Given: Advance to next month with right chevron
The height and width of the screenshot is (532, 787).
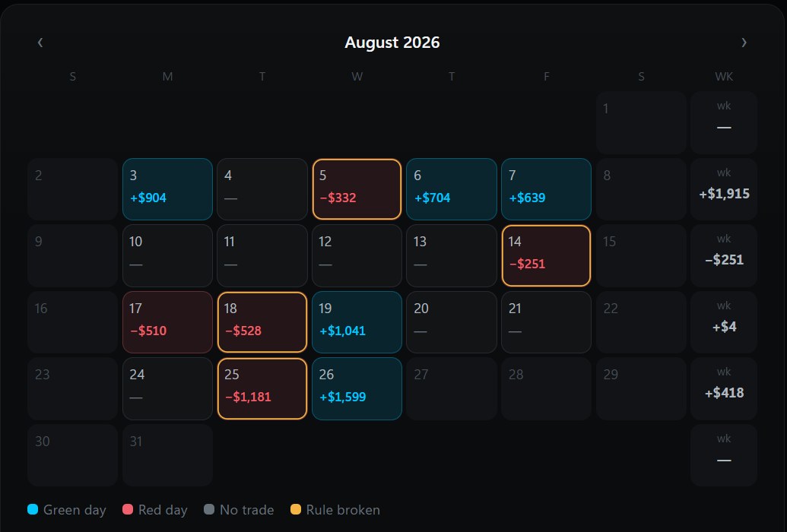Looking at the screenshot, I should coord(744,43).
